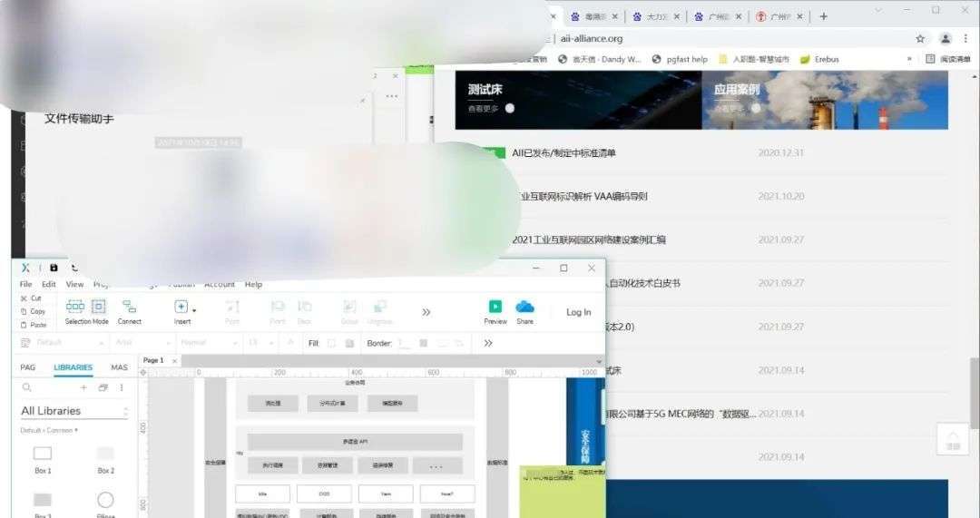Open a new Chrome tab with plus icon
The image size is (980, 518).
[823, 16]
